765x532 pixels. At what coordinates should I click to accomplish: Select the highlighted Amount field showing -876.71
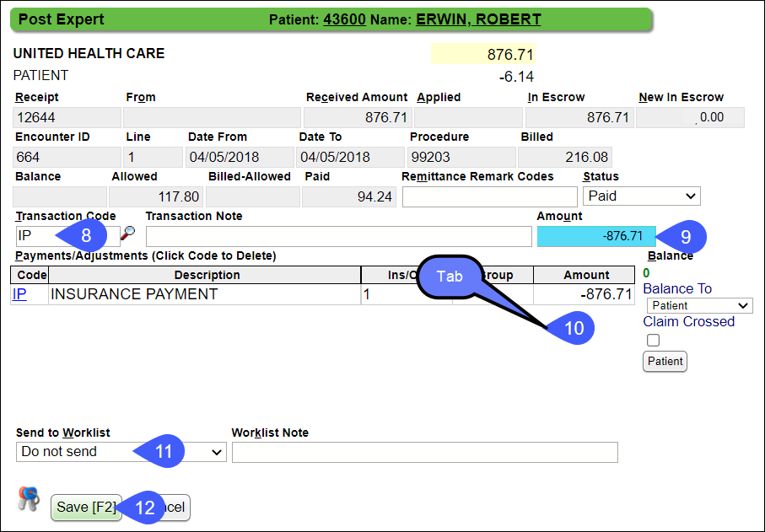coord(595,237)
